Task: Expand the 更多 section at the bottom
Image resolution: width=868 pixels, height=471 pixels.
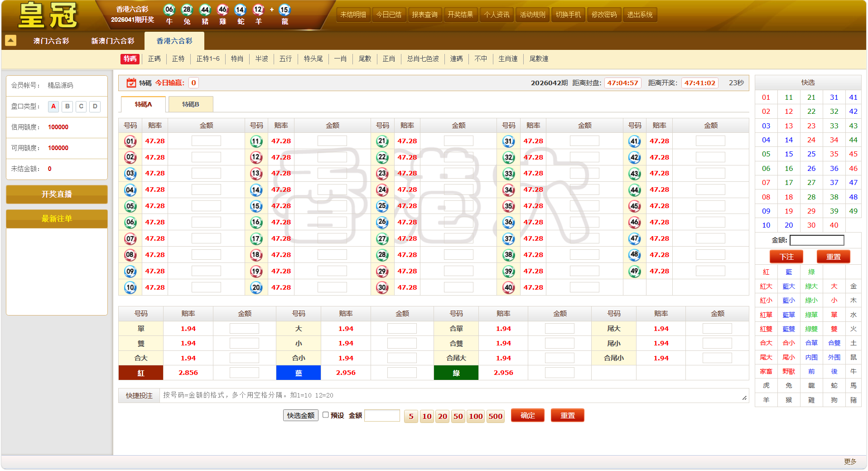Action: (850, 461)
